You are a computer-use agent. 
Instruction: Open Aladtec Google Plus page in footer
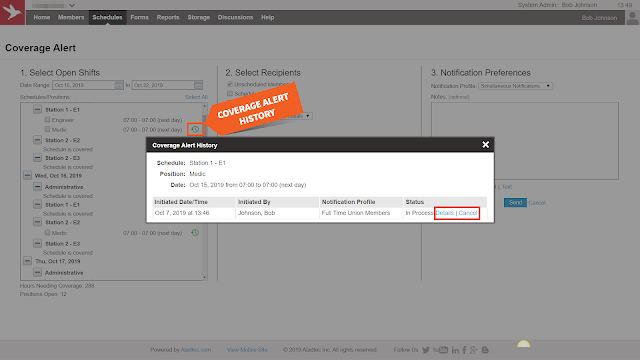tap(473, 350)
